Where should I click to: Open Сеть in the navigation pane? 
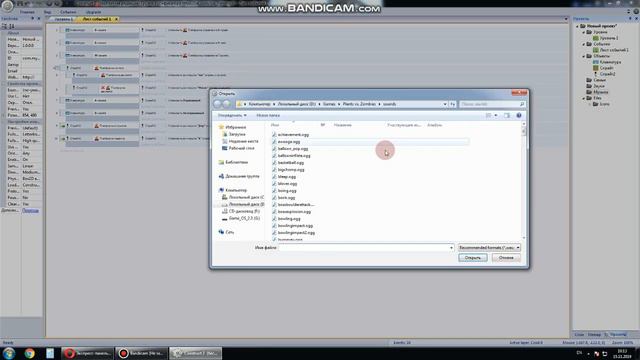(x=229, y=232)
